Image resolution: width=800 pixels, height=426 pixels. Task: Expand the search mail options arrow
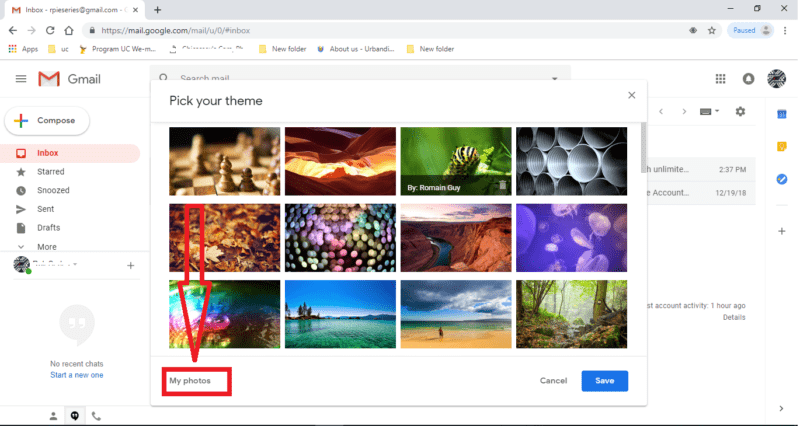554,79
